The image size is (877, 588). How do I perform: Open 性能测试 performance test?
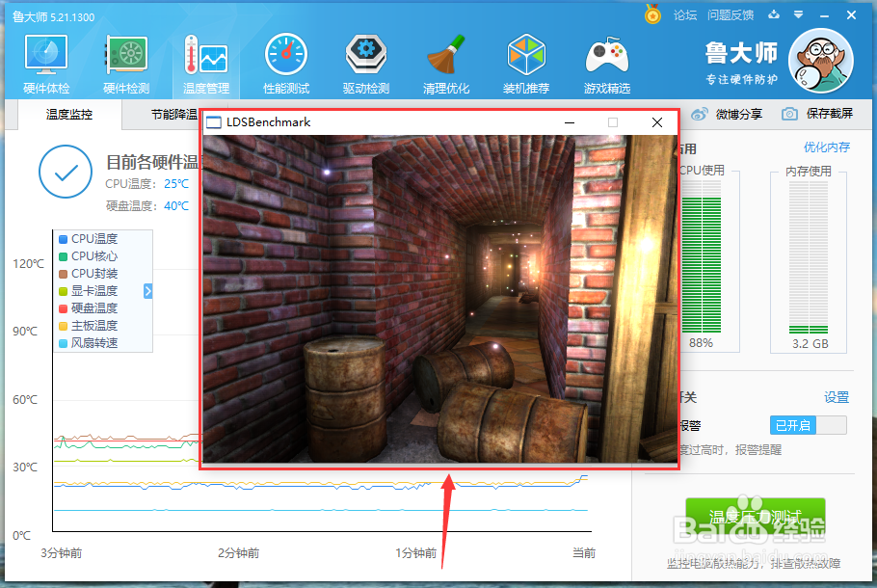point(286,64)
